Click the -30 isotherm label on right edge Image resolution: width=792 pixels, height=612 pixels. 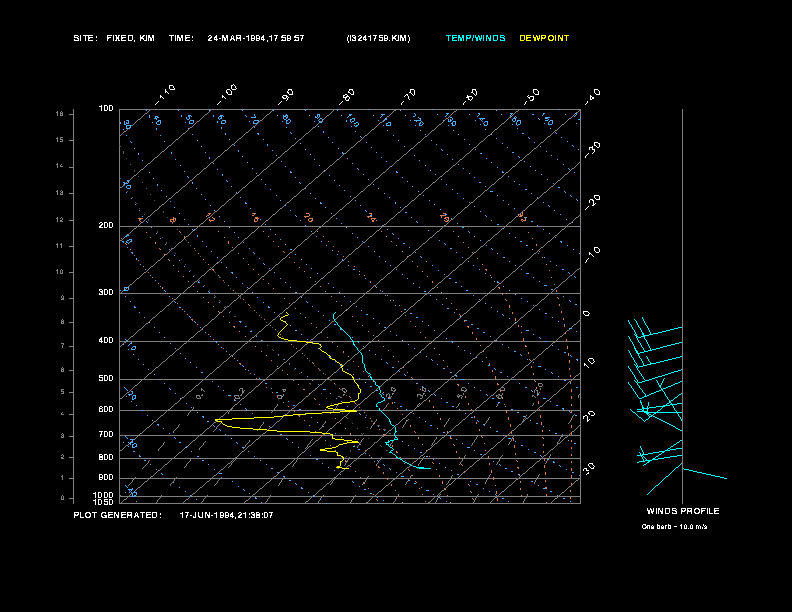(592, 150)
